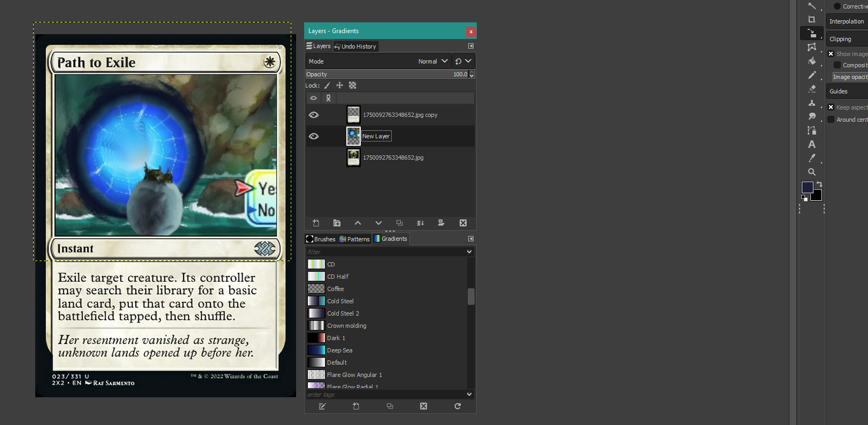Viewport: 868px width, 425px height.
Task: Adjust the layer Opacity slider
Action: point(387,74)
